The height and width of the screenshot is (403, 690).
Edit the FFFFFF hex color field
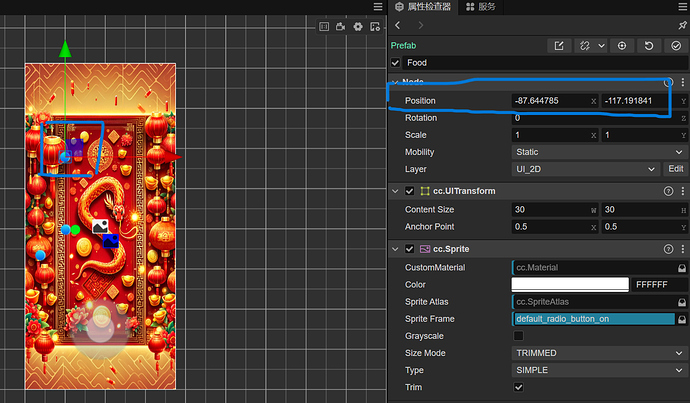point(659,285)
